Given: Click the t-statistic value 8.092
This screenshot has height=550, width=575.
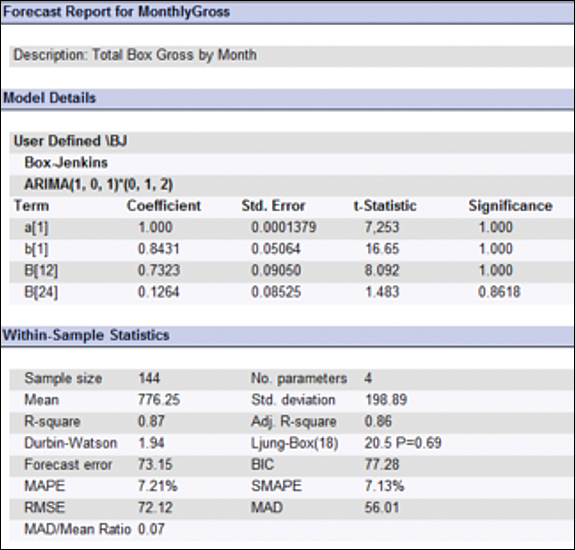Looking at the screenshot, I should coord(382,271).
